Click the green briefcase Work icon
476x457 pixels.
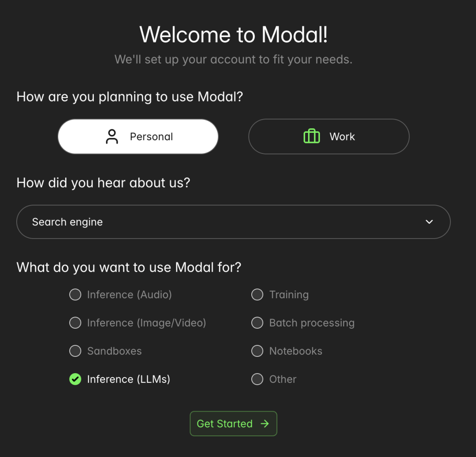[312, 136]
